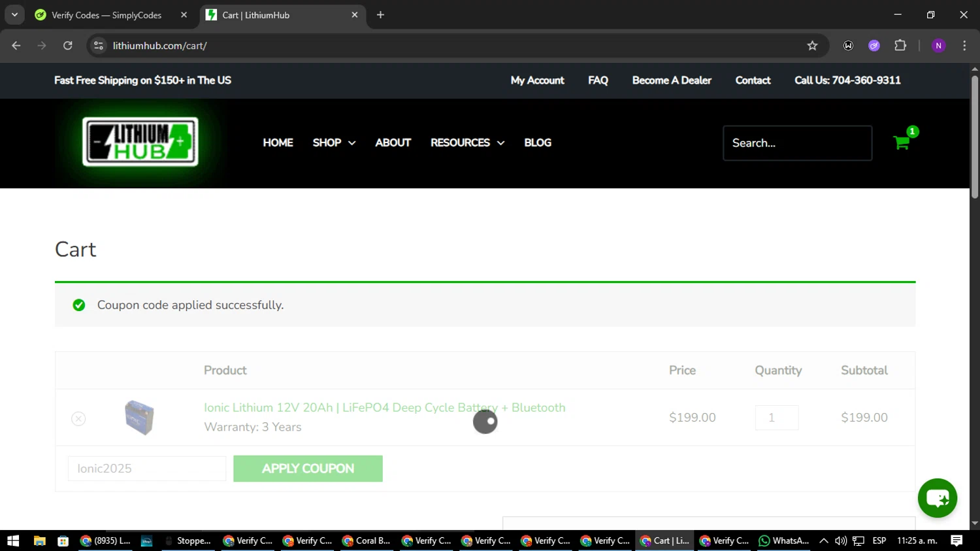The height and width of the screenshot is (551, 980).
Task: Open the FAQ link
Action: (598, 80)
